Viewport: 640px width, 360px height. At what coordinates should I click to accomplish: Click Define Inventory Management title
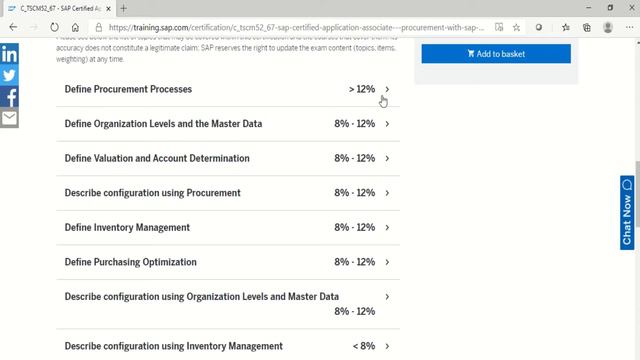(x=127, y=227)
